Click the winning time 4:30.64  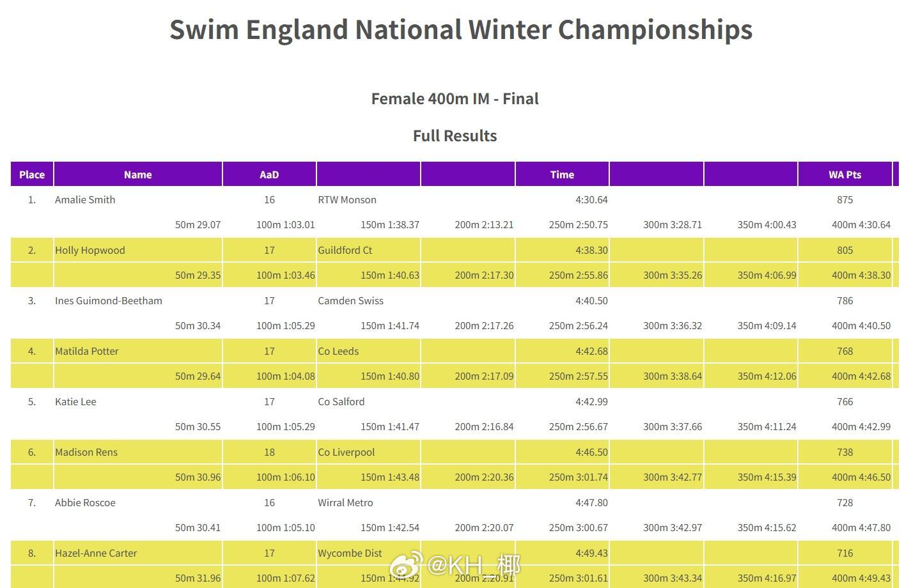click(x=591, y=199)
